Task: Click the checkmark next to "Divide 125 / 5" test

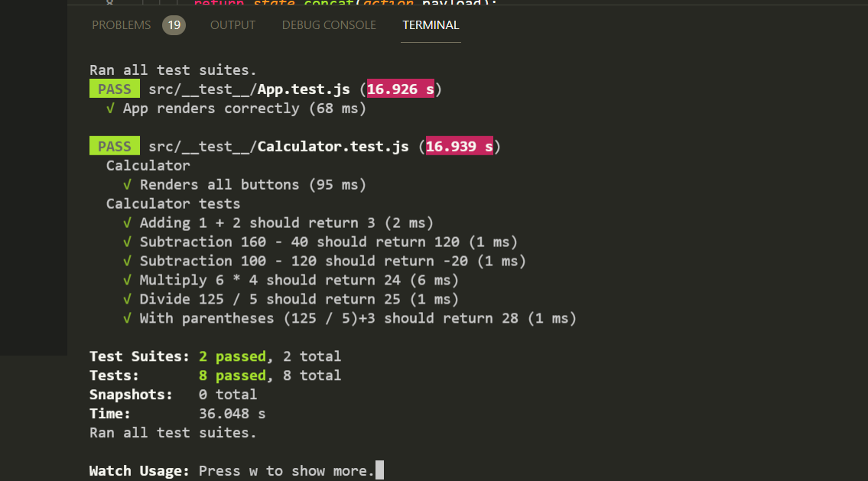Action: point(128,299)
